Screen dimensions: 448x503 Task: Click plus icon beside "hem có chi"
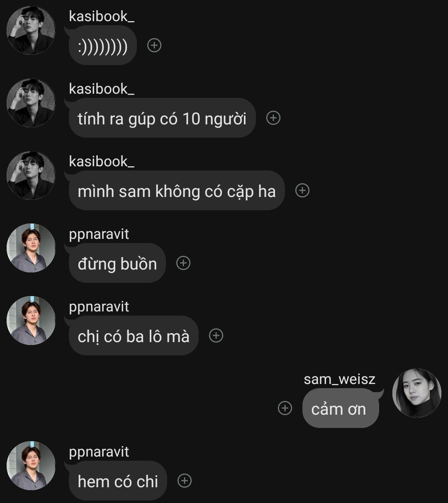[185, 481]
